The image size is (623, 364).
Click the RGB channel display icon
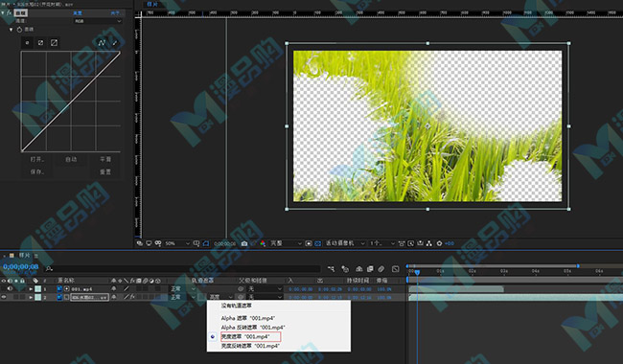(x=263, y=243)
